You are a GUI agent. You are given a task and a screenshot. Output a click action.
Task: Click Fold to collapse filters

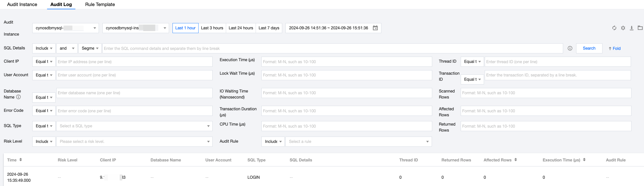tap(614, 49)
